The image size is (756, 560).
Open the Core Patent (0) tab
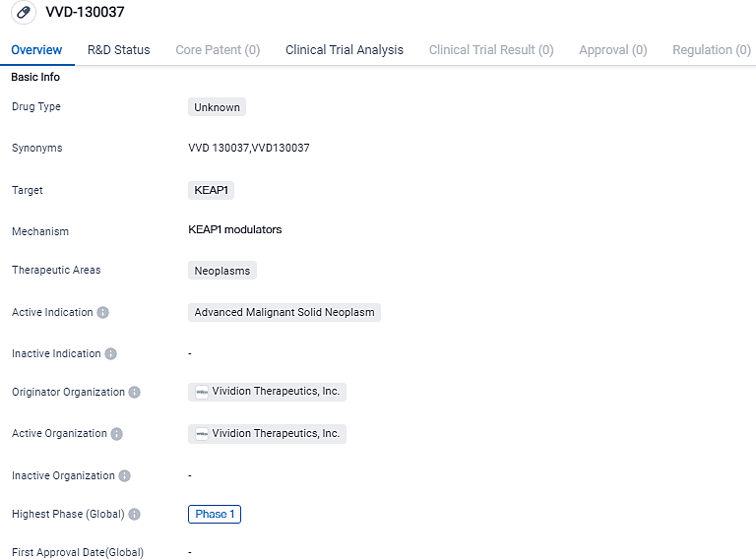tap(218, 50)
